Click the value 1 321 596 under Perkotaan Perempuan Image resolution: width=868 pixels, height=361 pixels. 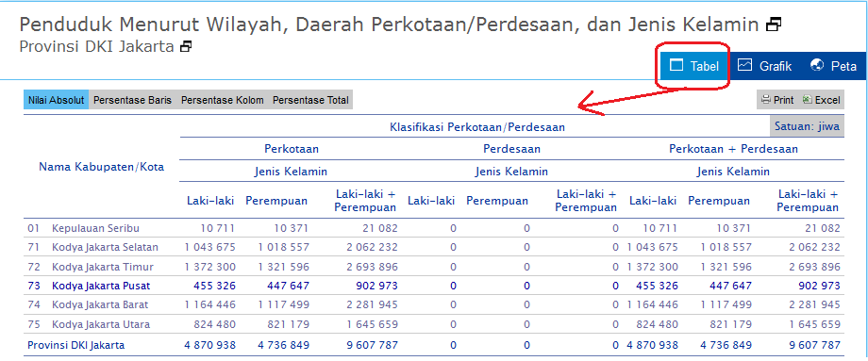(283, 267)
